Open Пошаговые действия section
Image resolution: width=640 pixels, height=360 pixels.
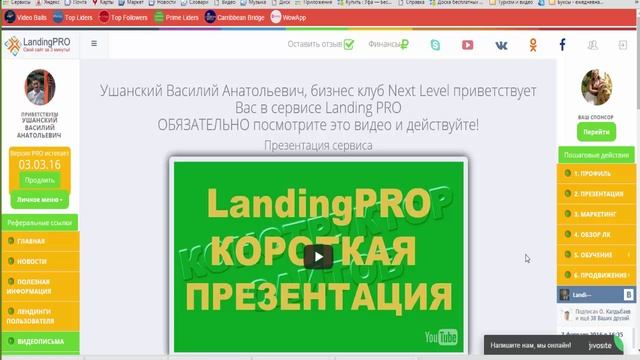pyautogui.click(x=596, y=155)
